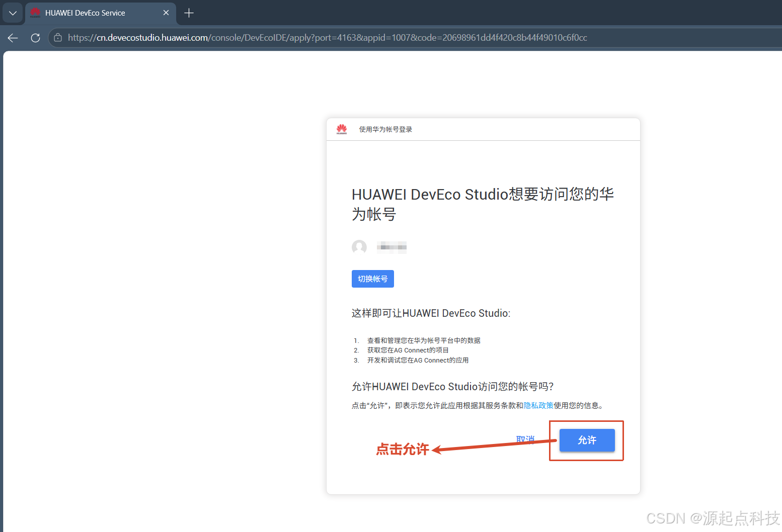Click the heading 这样即可让HUAWEI DevEco Studio:
Screen dimensions: 782x532
[431, 313]
